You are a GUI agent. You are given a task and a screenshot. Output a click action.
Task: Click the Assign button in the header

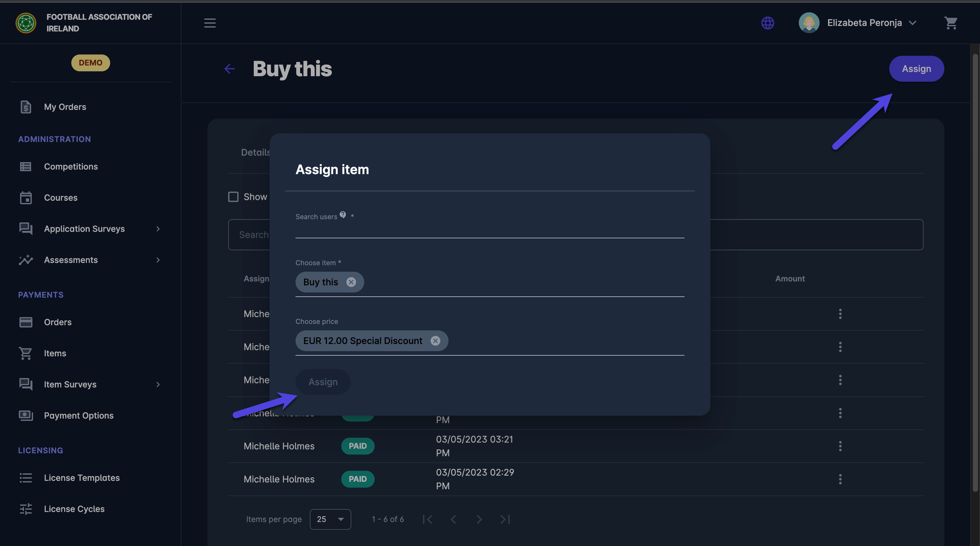[916, 69]
